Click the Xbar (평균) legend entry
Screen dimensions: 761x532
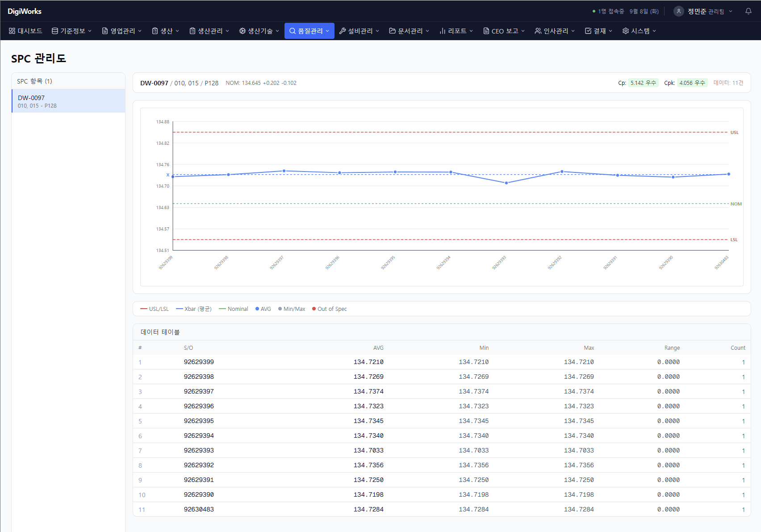tap(194, 309)
